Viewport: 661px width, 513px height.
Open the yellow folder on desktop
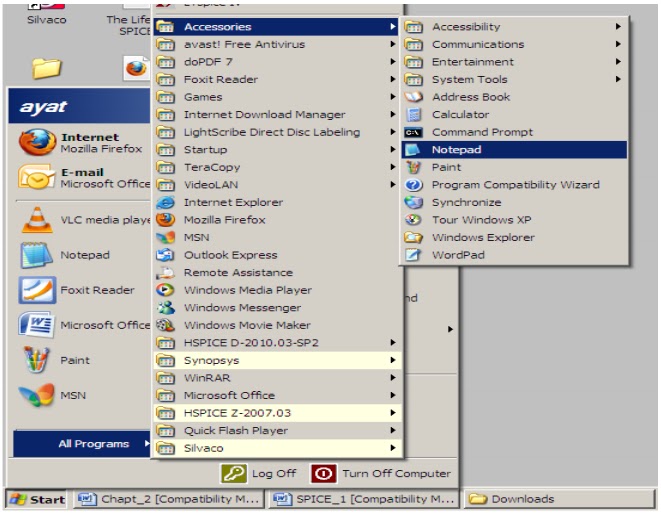[x=46, y=68]
